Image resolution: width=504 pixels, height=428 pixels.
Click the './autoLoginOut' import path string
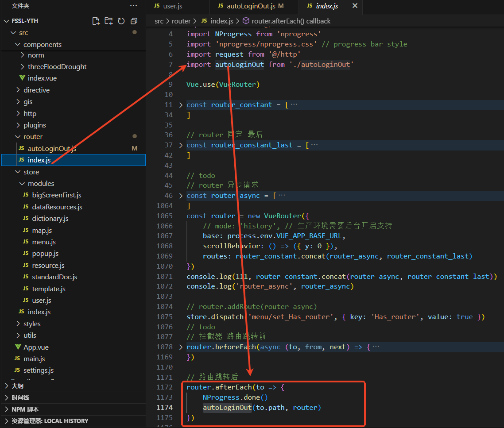point(322,65)
